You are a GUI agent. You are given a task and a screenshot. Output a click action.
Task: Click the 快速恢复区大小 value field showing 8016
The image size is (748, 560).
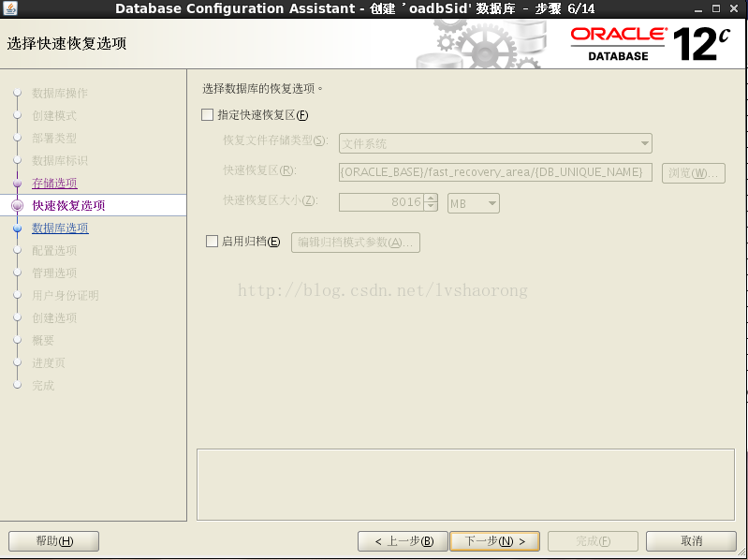tap(381, 202)
